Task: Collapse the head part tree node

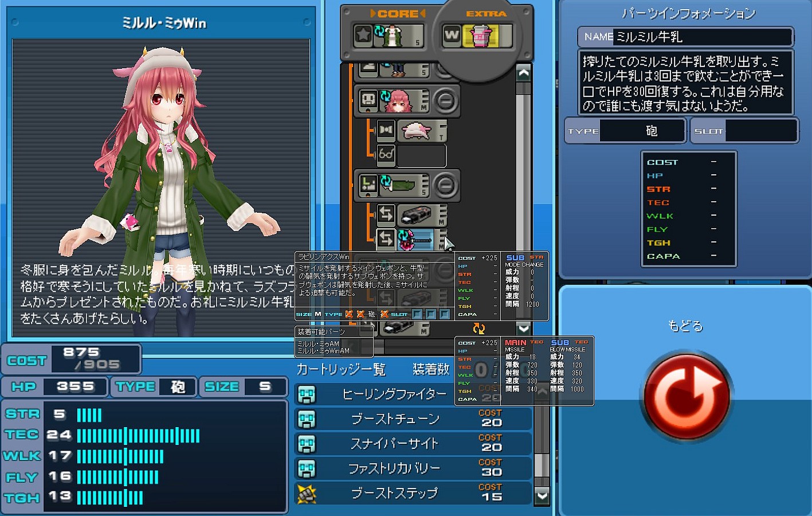Action: point(445,101)
